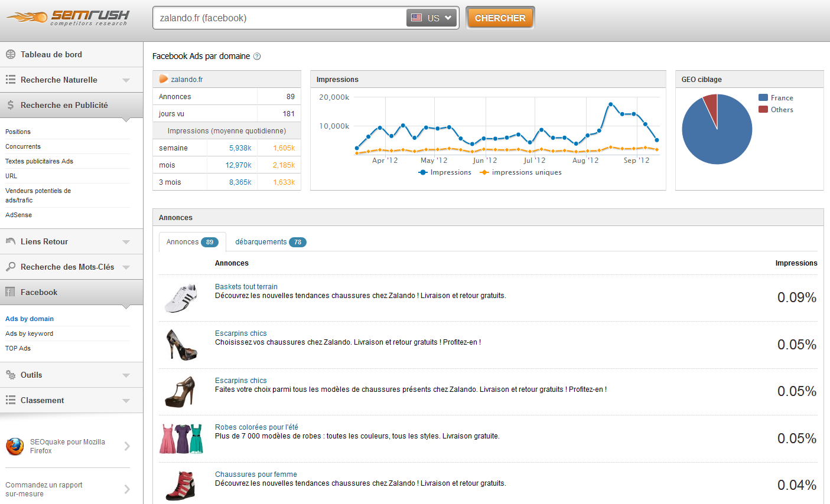Click the Facebook sidebar icon

[x=10, y=292]
